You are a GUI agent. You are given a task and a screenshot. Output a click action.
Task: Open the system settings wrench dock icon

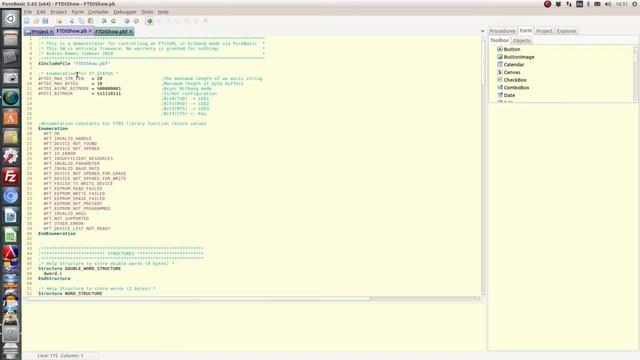11,156
